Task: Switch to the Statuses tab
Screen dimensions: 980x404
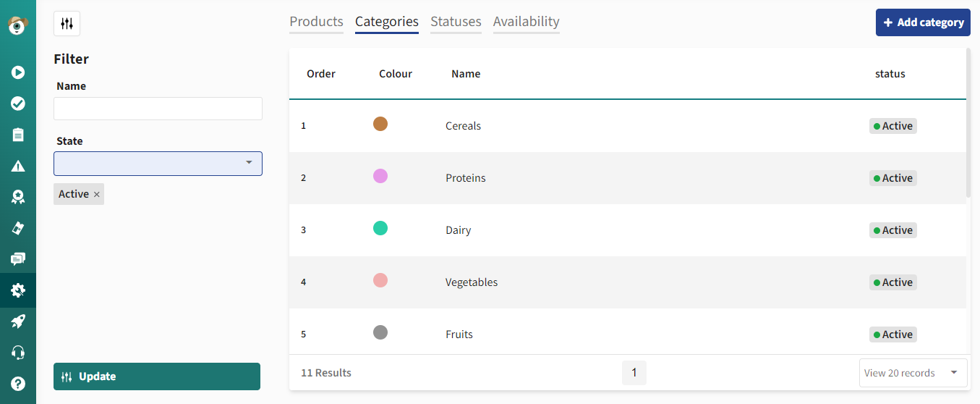Action: (456, 22)
